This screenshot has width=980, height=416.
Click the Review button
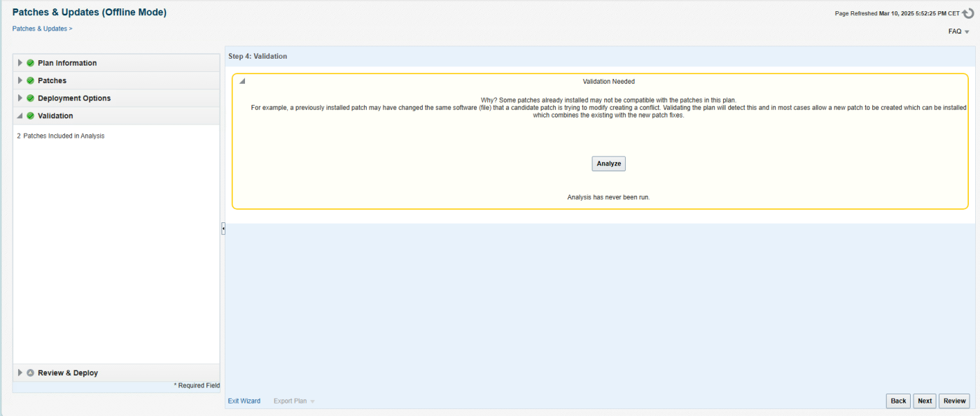click(x=954, y=401)
